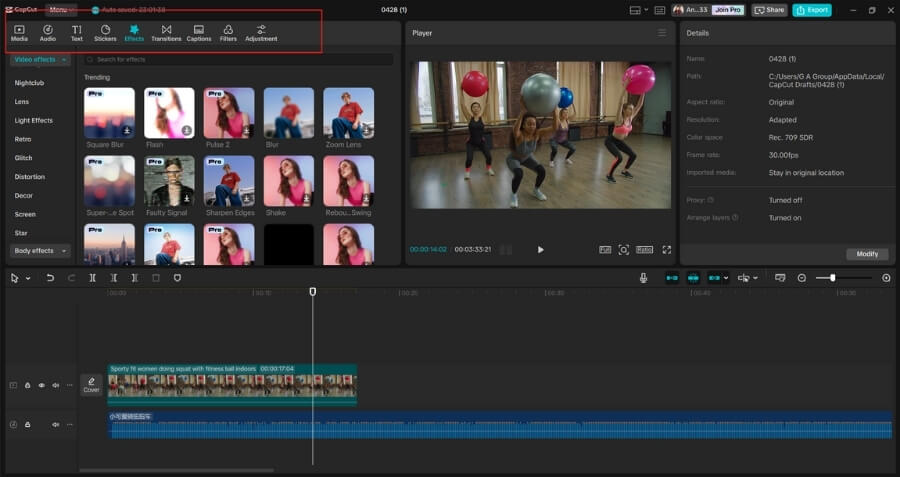Open the Audio tab

pos(48,33)
